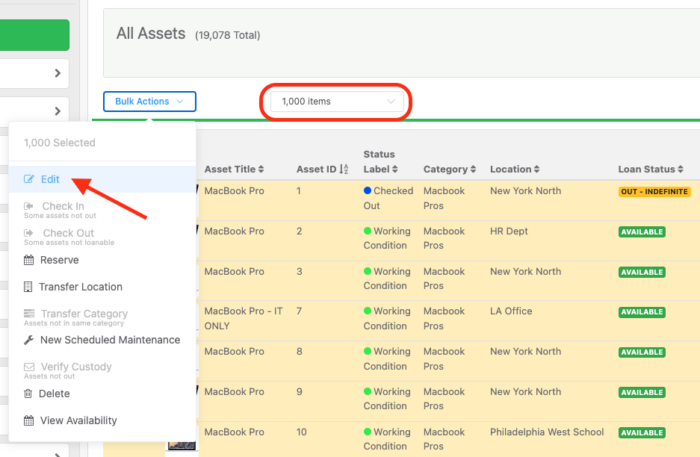This screenshot has height=457, width=700.
Task: Click Philadelphia West School location cell
Action: (547, 432)
